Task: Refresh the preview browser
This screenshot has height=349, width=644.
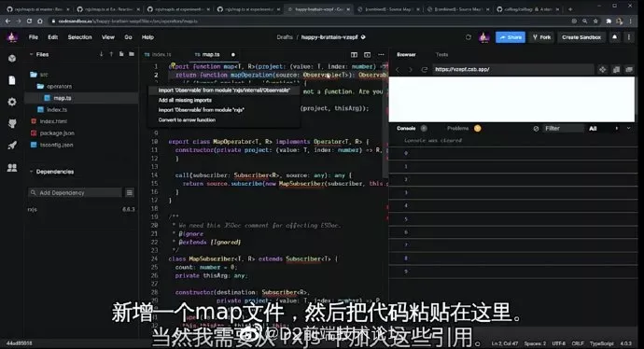Action: tap(425, 69)
